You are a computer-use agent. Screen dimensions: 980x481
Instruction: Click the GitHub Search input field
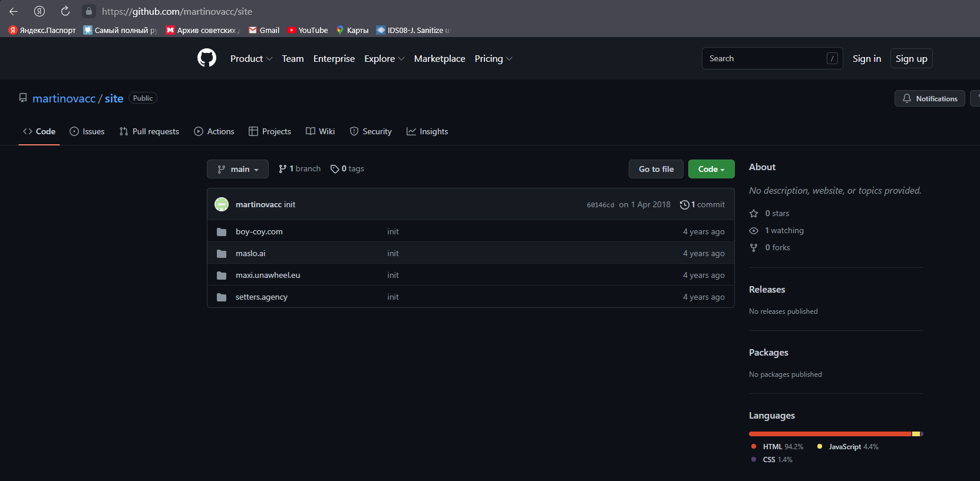click(x=772, y=58)
